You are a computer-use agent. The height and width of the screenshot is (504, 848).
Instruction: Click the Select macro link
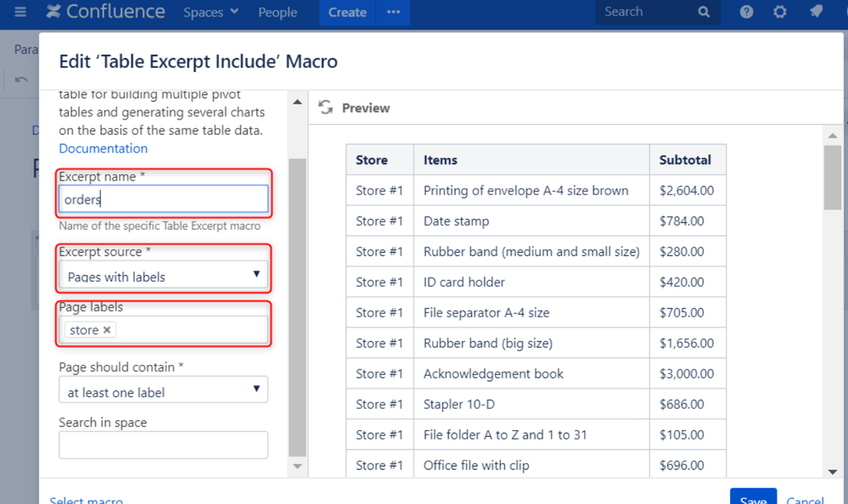(86, 500)
